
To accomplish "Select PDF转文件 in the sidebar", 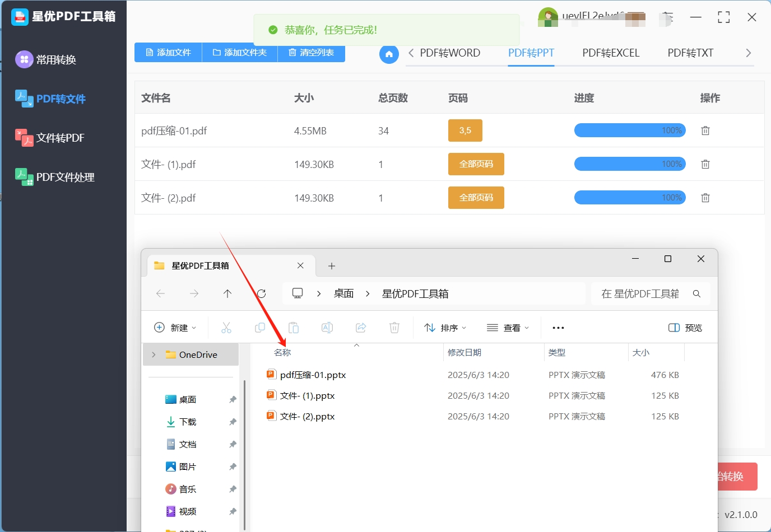I will coord(50,99).
